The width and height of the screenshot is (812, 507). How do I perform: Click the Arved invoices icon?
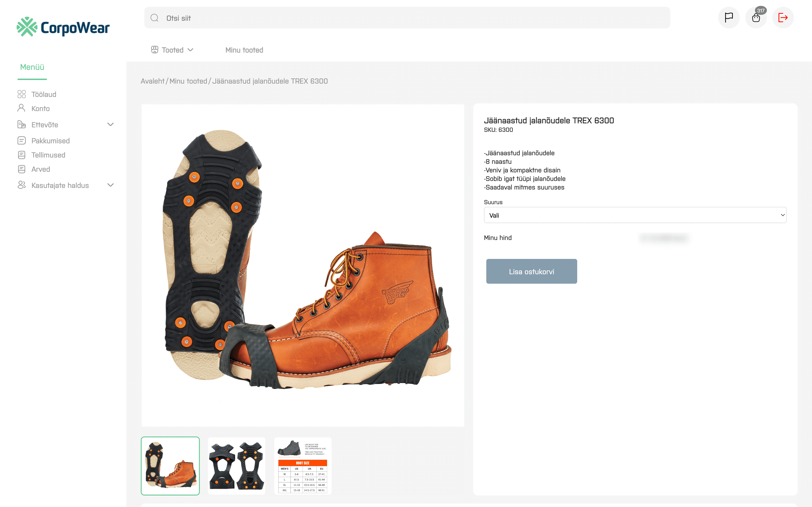tap(21, 169)
